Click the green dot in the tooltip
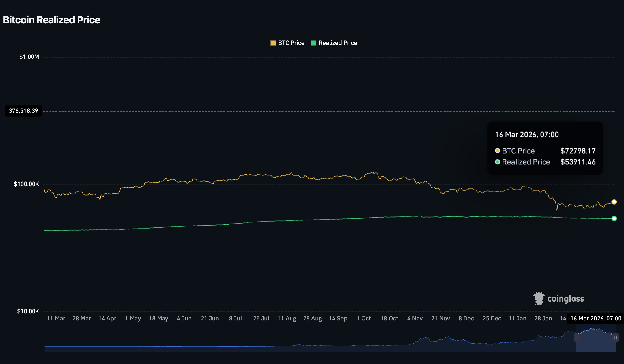 497,162
